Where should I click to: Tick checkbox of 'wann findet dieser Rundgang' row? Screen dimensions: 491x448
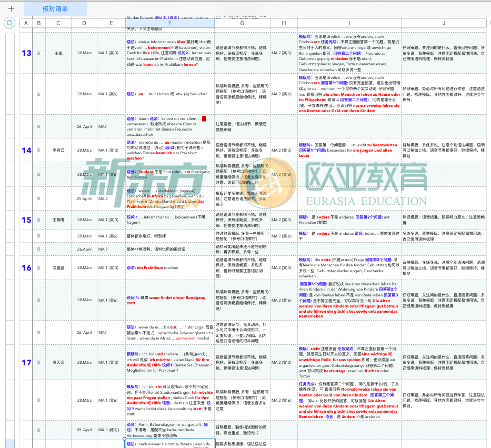pyautogui.click(x=38, y=300)
